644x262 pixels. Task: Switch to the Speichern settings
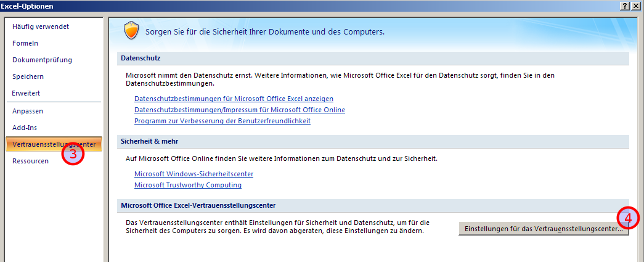pyautogui.click(x=28, y=77)
